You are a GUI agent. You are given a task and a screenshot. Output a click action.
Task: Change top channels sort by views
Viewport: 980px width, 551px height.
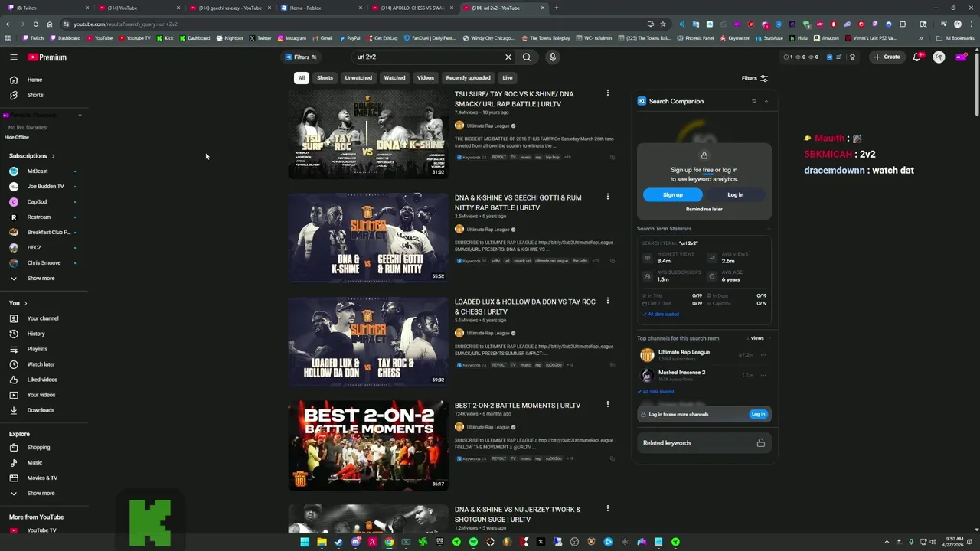coord(754,338)
